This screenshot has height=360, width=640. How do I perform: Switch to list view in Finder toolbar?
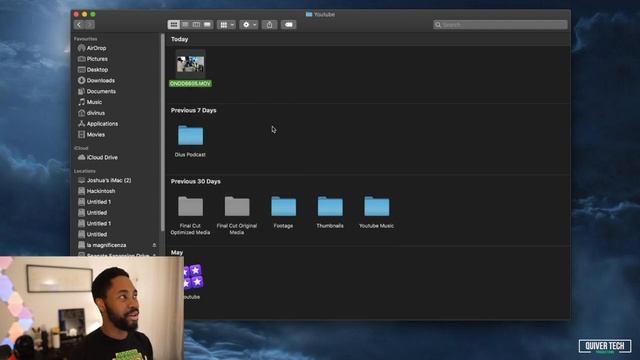click(x=185, y=25)
